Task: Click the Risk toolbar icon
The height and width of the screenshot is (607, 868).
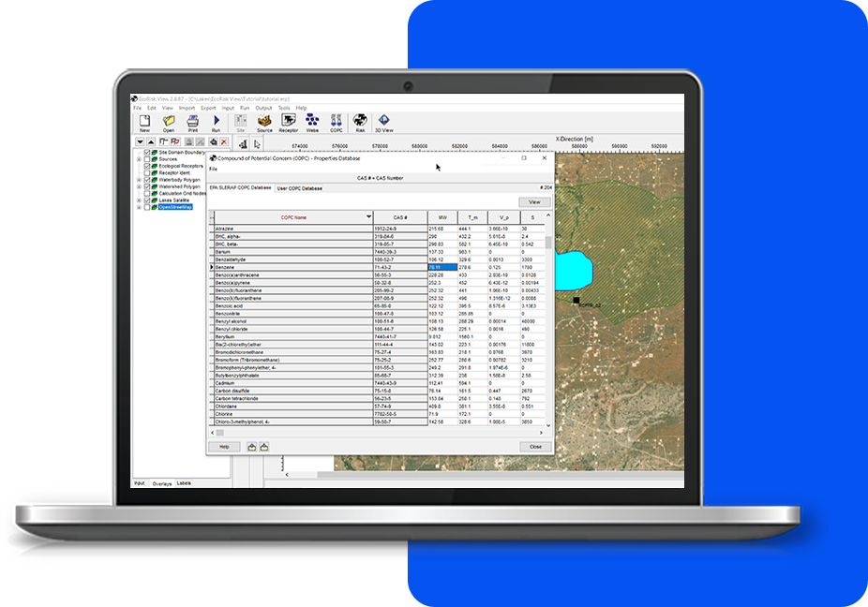Action: [360, 122]
